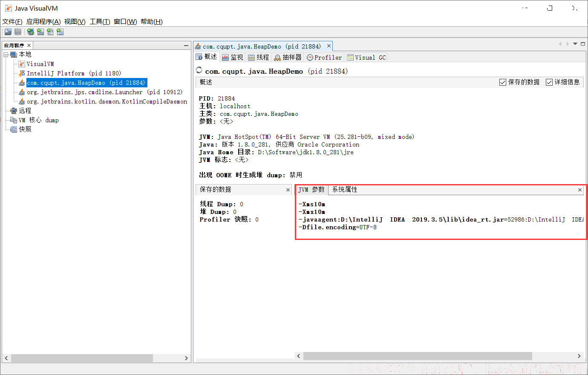Select org.jetbrains.jps.cmdline.Launcher (pid 10912)

coord(104,92)
